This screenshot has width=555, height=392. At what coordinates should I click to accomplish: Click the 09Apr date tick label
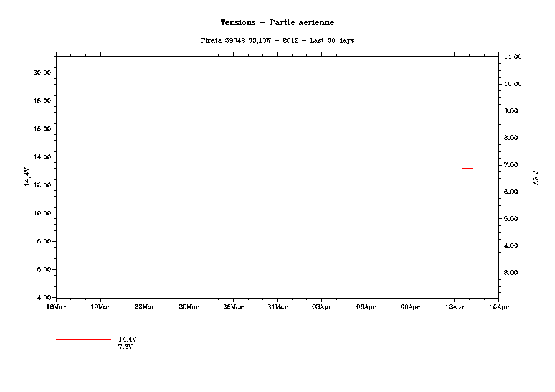pyautogui.click(x=410, y=307)
